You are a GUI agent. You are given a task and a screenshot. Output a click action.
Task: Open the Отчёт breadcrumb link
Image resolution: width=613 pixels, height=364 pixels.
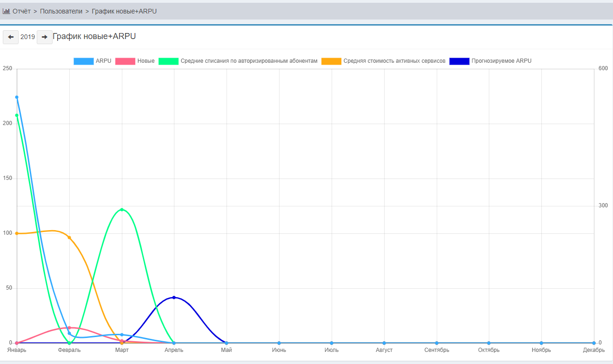21,11
